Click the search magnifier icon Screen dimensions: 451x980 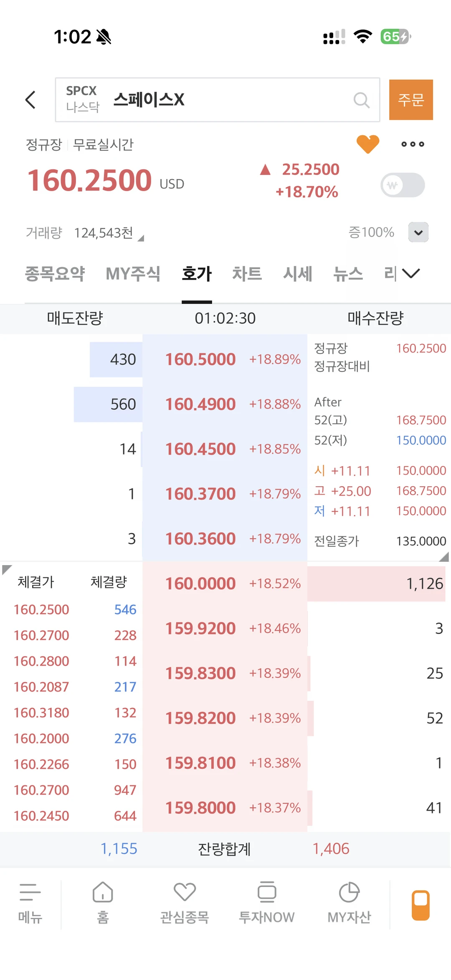(x=361, y=100)
